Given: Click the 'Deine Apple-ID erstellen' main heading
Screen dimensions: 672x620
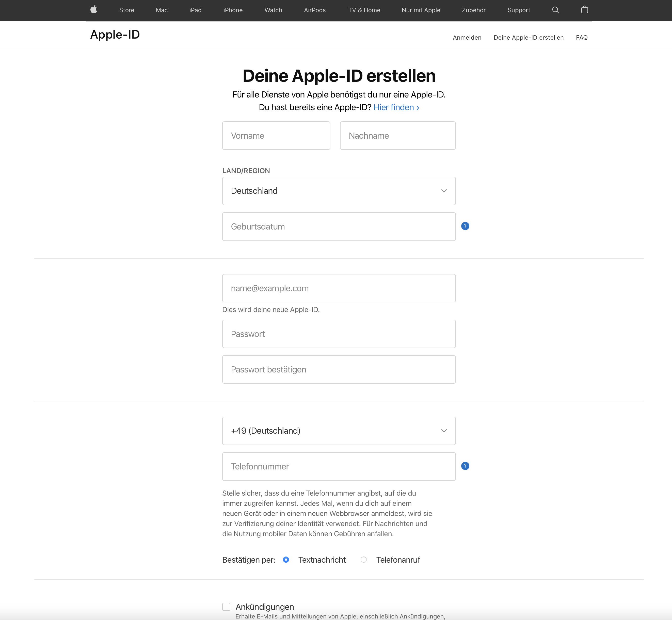Looking at the screenshot, I should [339, 76].
